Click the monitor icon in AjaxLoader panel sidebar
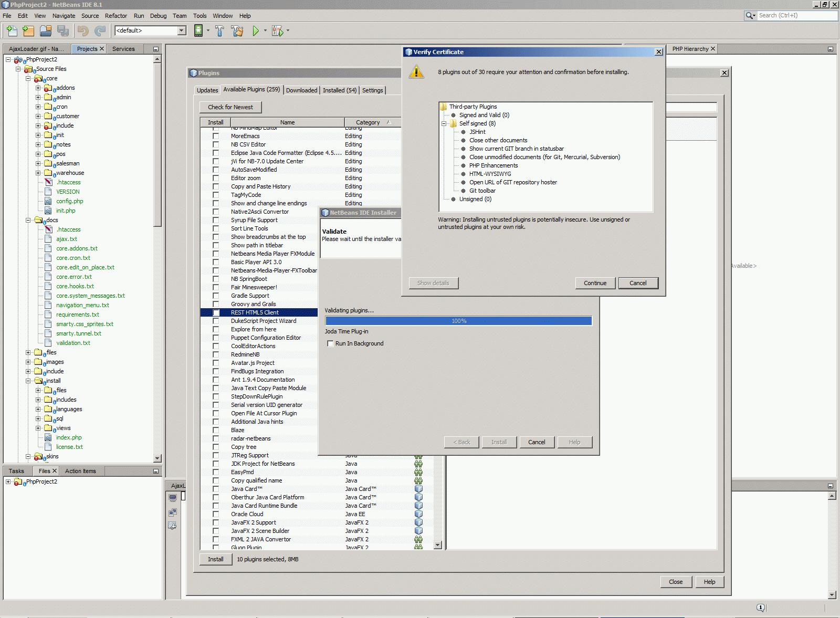840x618 pixels. [x=173, y=498]
